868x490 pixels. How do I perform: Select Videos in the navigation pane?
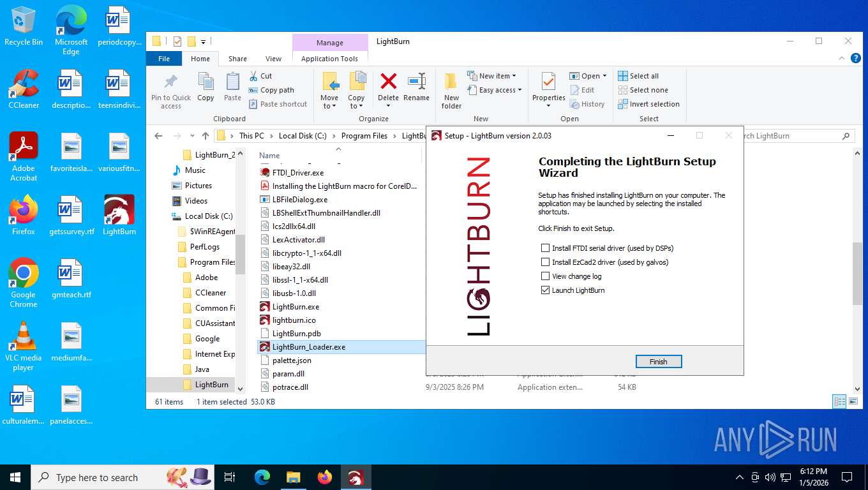(196, 201)
